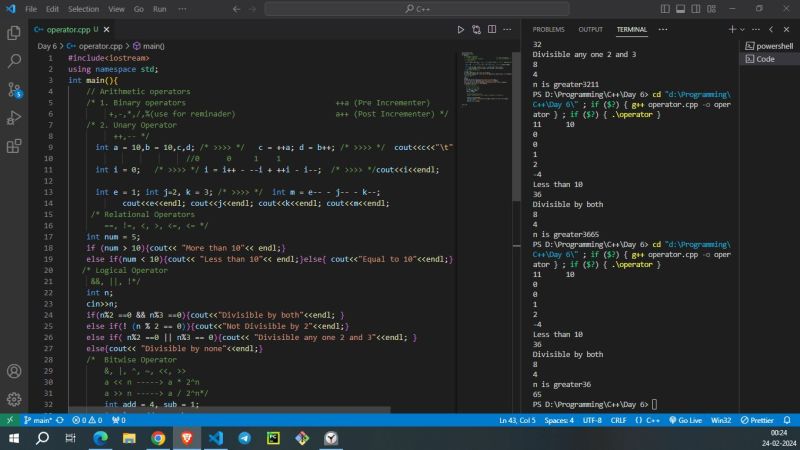Open Search in the activity bar

pos(14,61)
